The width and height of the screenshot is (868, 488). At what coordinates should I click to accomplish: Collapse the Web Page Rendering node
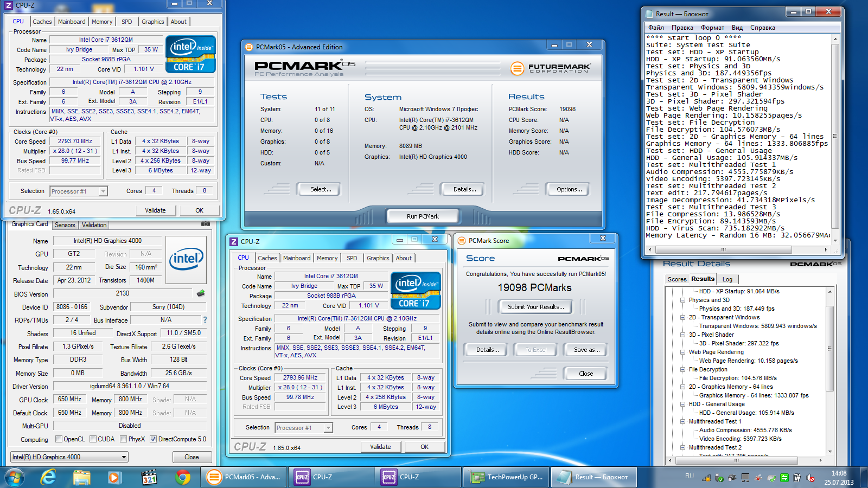click(x=683, y=352)
